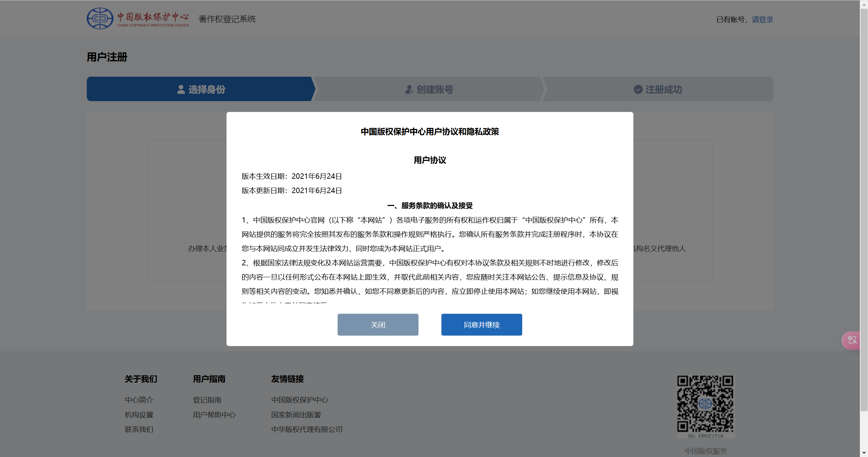Viewport: 868px width, 457px height.
Task: Select the 注册成功 step tab
Action: (658, 89)
